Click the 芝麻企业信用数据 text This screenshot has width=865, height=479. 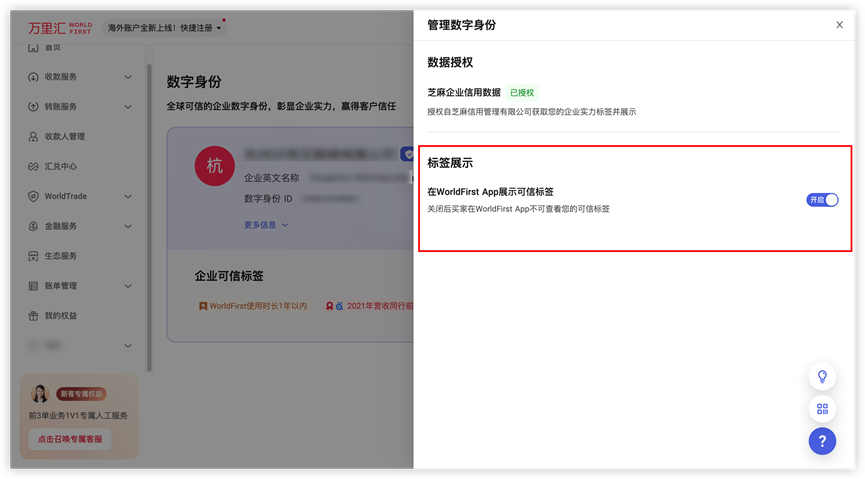pyautogui.click(x=464, y=92)
